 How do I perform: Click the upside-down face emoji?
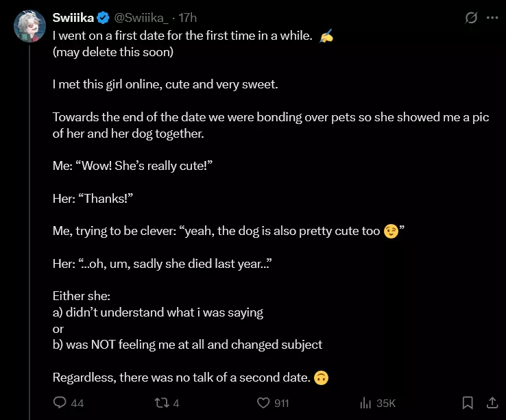tap(321, 378)
